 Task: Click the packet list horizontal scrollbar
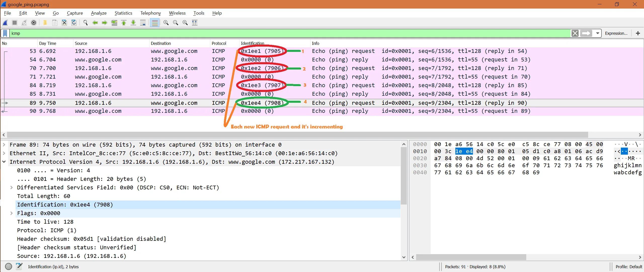[x=297, y=135]
